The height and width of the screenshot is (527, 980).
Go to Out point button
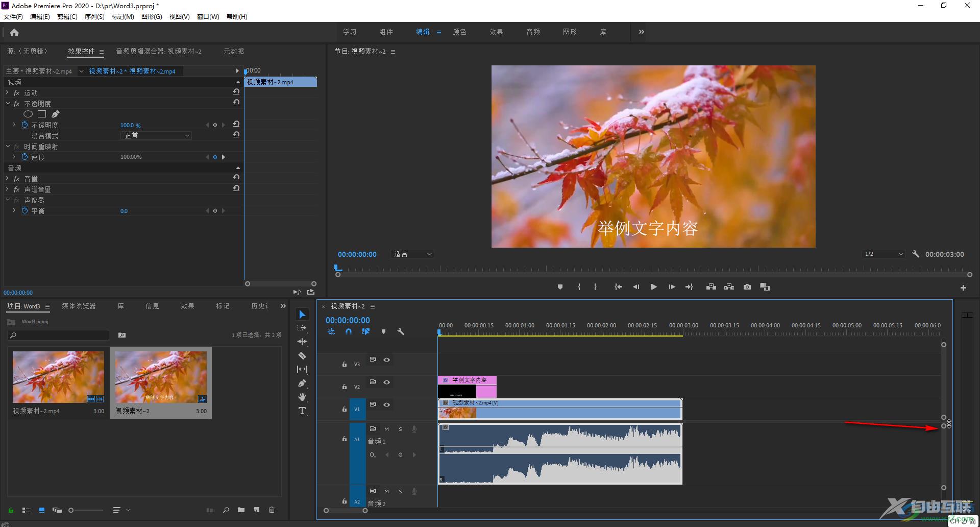689,287
